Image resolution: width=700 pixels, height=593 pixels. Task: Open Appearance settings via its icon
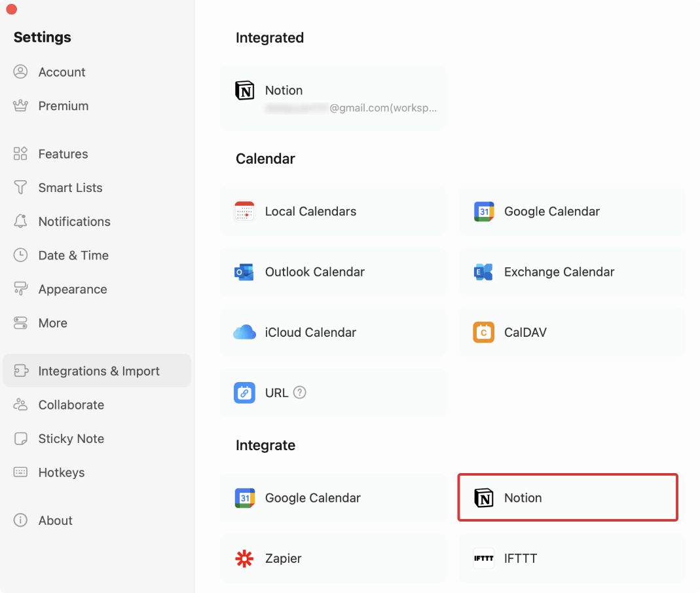click(21, 289)
